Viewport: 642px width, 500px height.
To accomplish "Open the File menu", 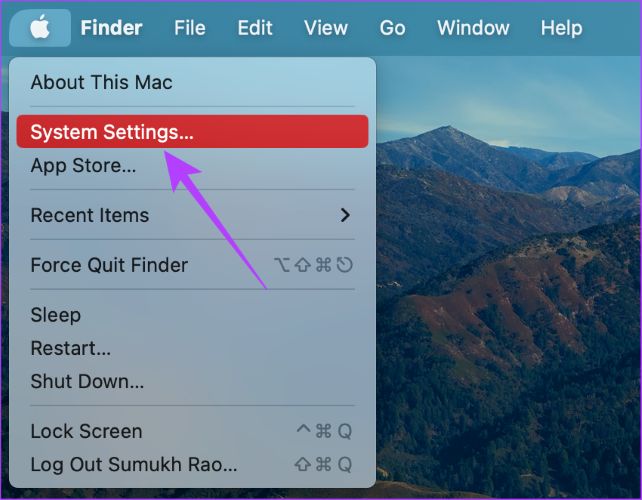I will click(x=189, y=28).
